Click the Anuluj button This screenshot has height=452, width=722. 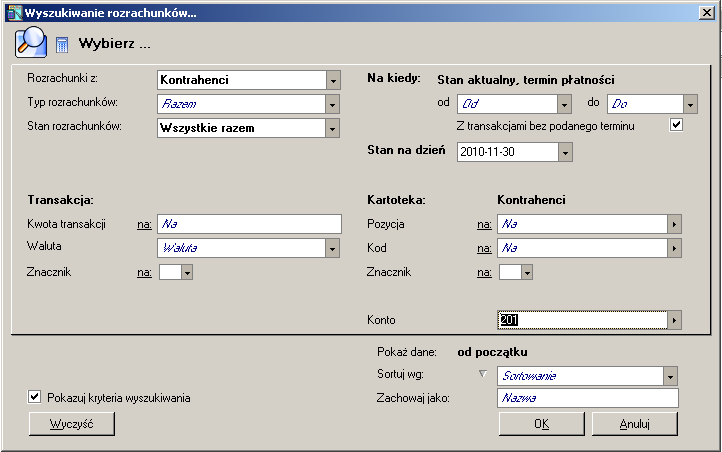click(635, 424)
